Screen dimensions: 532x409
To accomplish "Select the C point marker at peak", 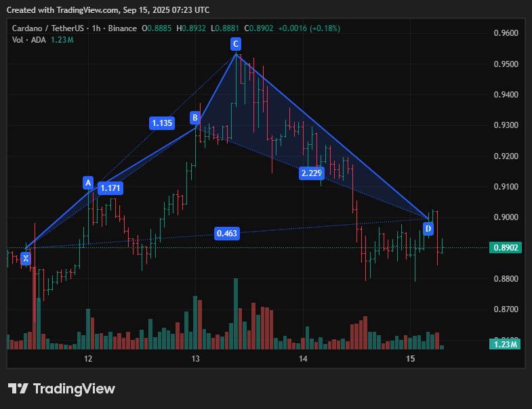I will tap(235, 44).
